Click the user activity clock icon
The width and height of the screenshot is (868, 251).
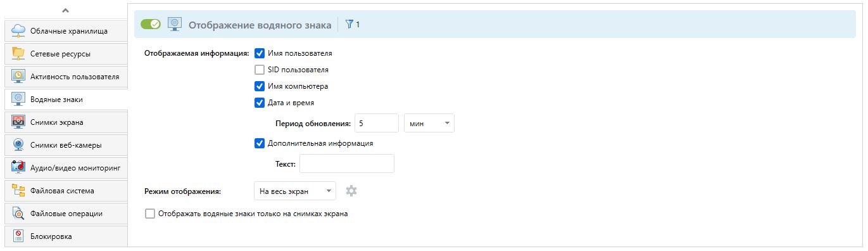pos(18,76)
